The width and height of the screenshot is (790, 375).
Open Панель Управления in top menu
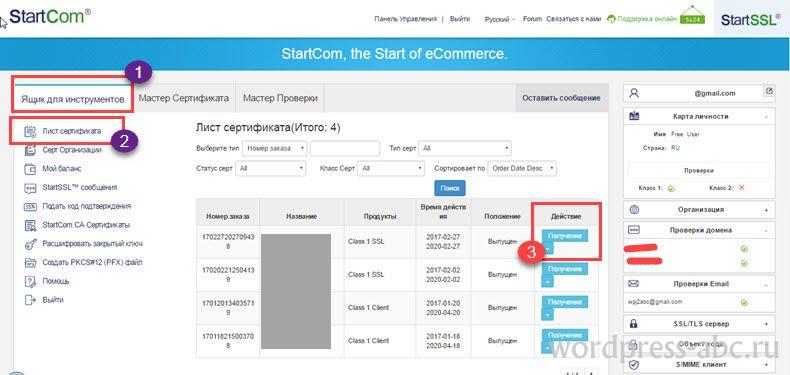406,19
